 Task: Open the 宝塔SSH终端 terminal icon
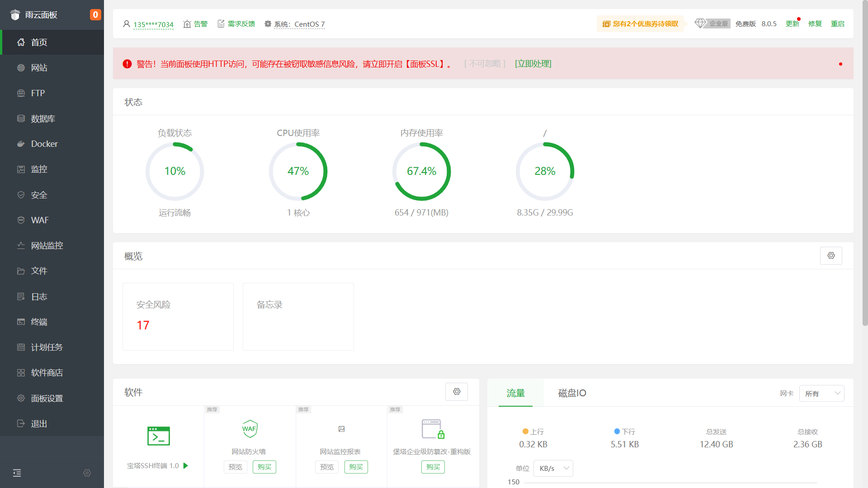click(159, 436)
